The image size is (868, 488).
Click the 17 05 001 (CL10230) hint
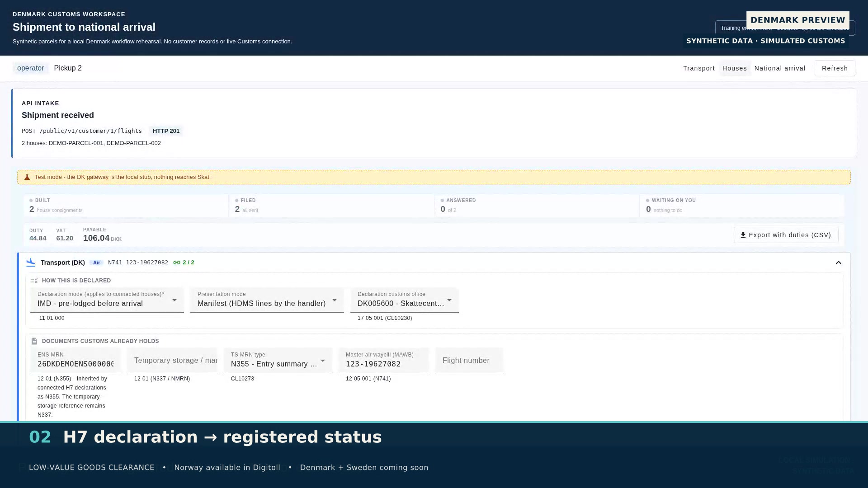point(385,318)
